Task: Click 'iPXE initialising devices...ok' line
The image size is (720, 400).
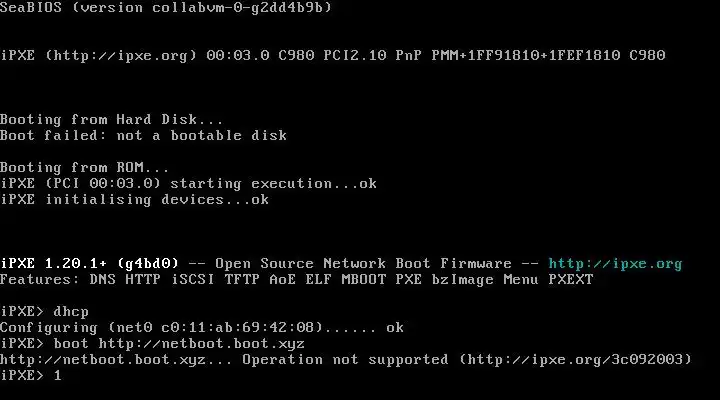Action: pyautogui.click(x=134, y=200)
